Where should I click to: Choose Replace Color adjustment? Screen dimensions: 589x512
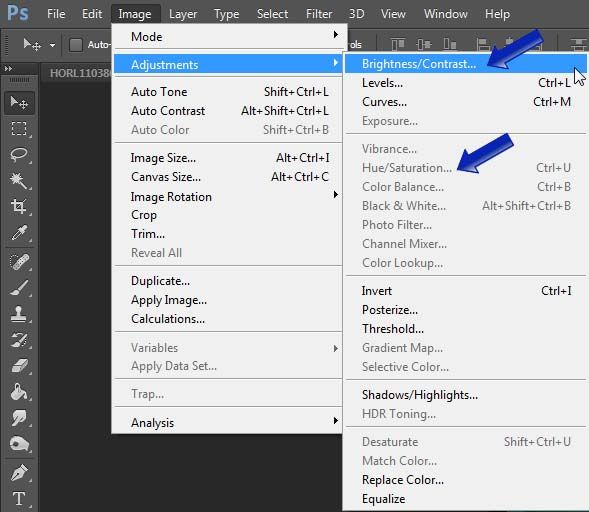tap(466, 480)
